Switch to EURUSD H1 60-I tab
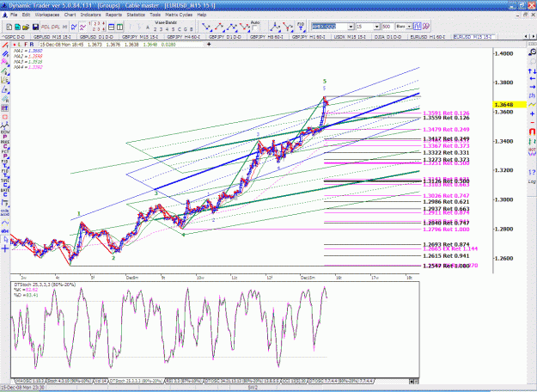The width and height of the screenshot is (537, 392). (x=427, y=37)
